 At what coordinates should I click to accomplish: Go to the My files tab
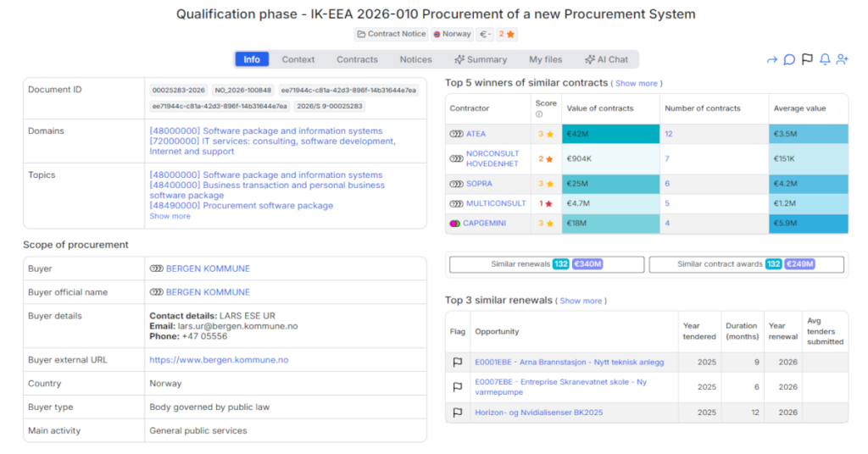tap(545, 59)
